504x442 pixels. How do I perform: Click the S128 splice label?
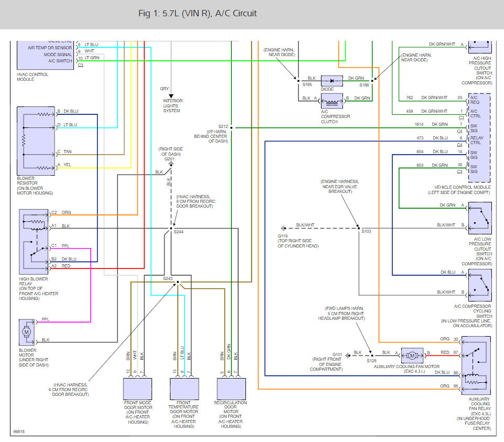pyautogui.click(x=371, y=361)
